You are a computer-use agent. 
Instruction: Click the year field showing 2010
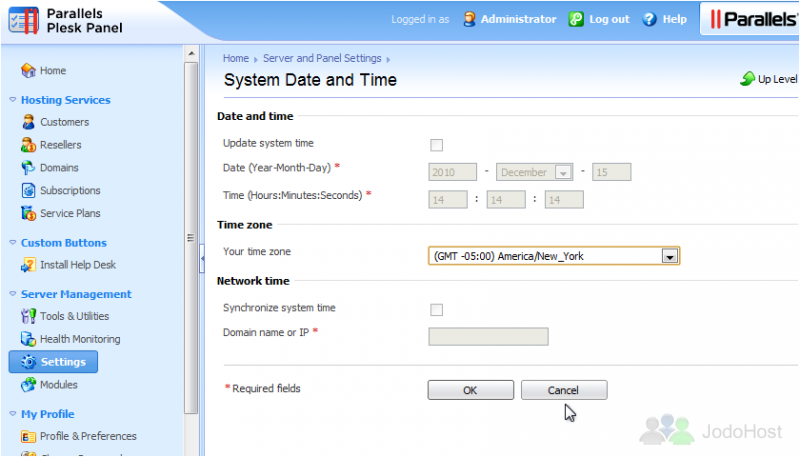[x=453, y=172]
